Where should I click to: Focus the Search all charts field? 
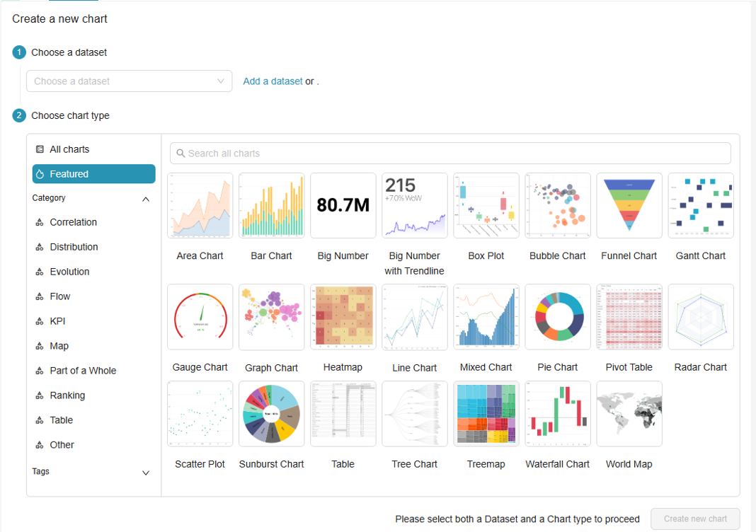tap(450, 154)
